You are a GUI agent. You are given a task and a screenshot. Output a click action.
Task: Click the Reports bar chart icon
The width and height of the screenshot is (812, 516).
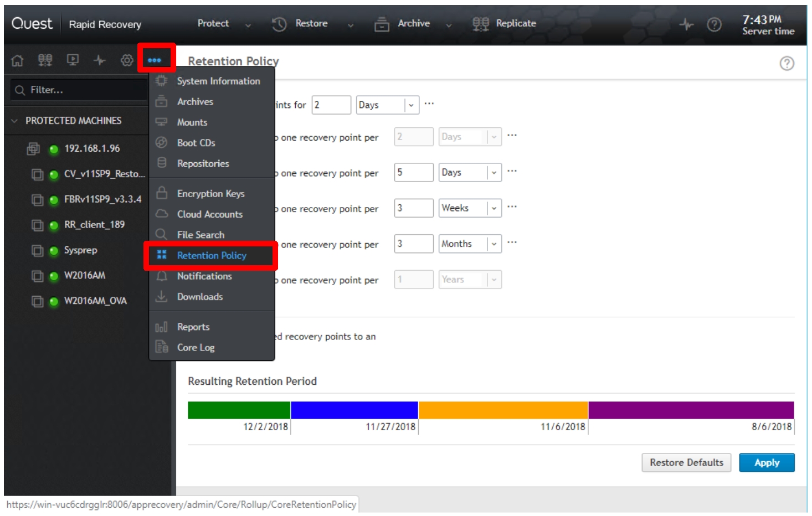pos(161,327)
